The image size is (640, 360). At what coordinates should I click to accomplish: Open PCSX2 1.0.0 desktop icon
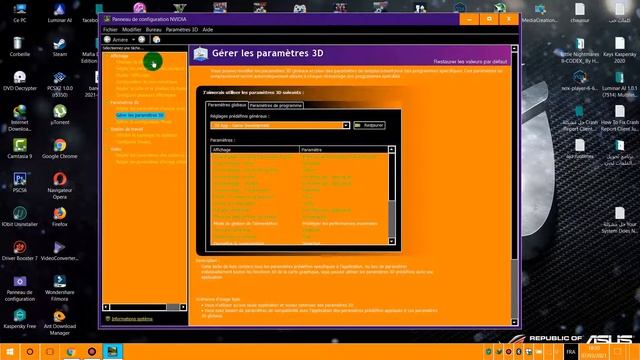pos(60,84)
